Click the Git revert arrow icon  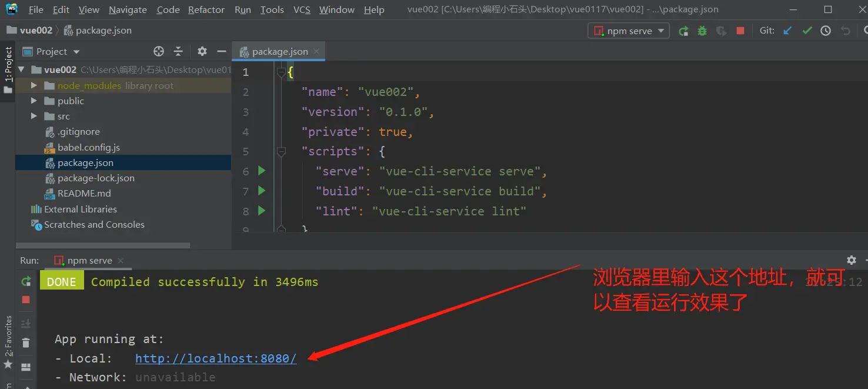coord(846,31)
